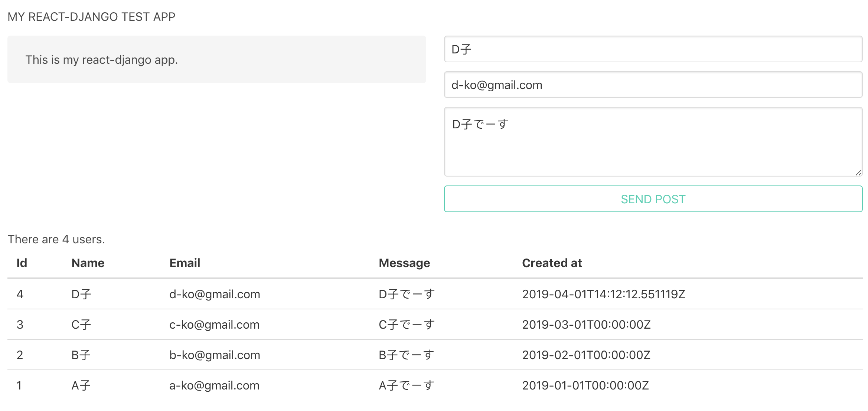868x411 pixels.
Task: Click the Message column header
Action: tap(404, 263)
